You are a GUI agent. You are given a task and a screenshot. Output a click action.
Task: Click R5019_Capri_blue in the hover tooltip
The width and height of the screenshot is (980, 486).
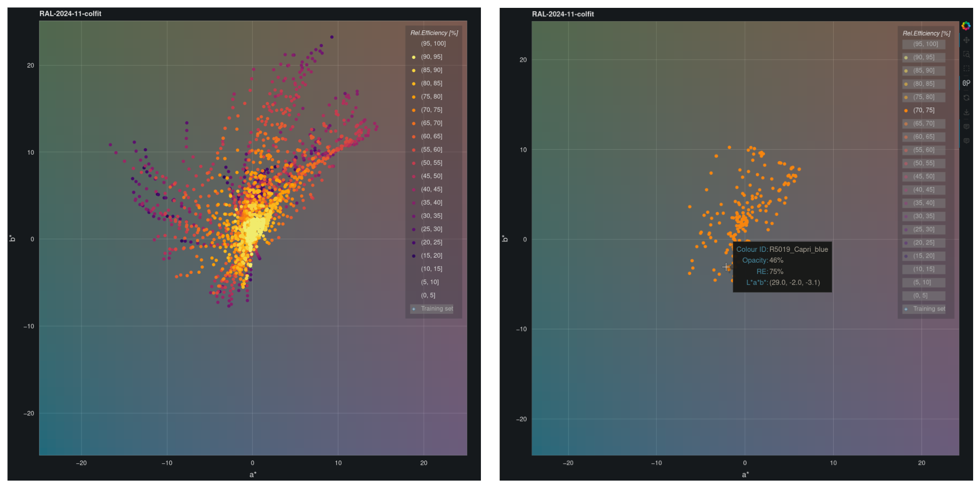tap(798, 249)
